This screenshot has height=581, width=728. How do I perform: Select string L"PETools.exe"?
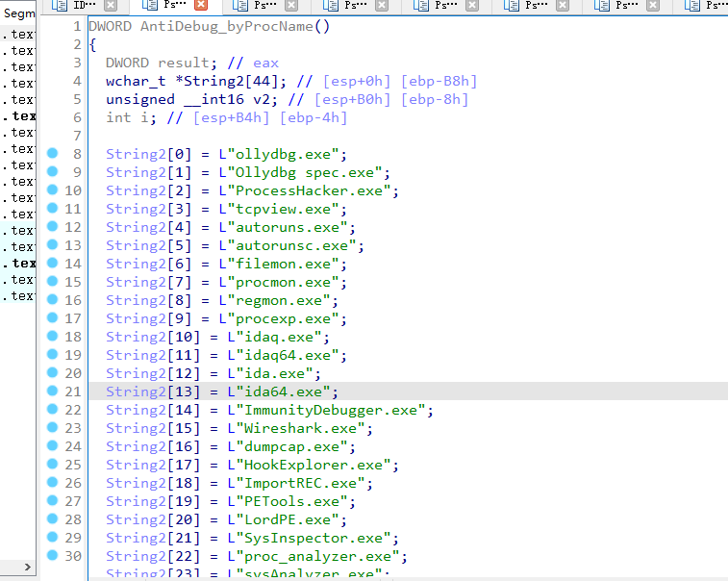[x=287, y=501]
